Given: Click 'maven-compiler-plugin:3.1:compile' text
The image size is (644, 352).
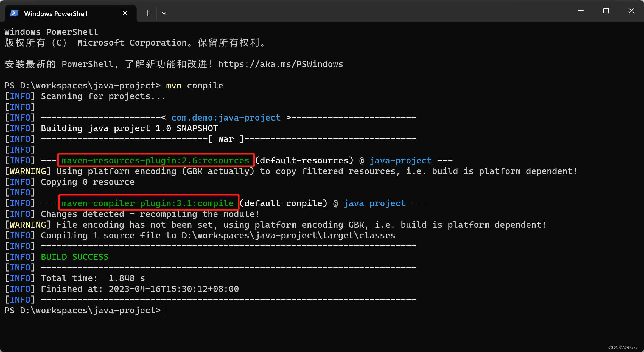Looking at the screenshot, I should point(148,203).
